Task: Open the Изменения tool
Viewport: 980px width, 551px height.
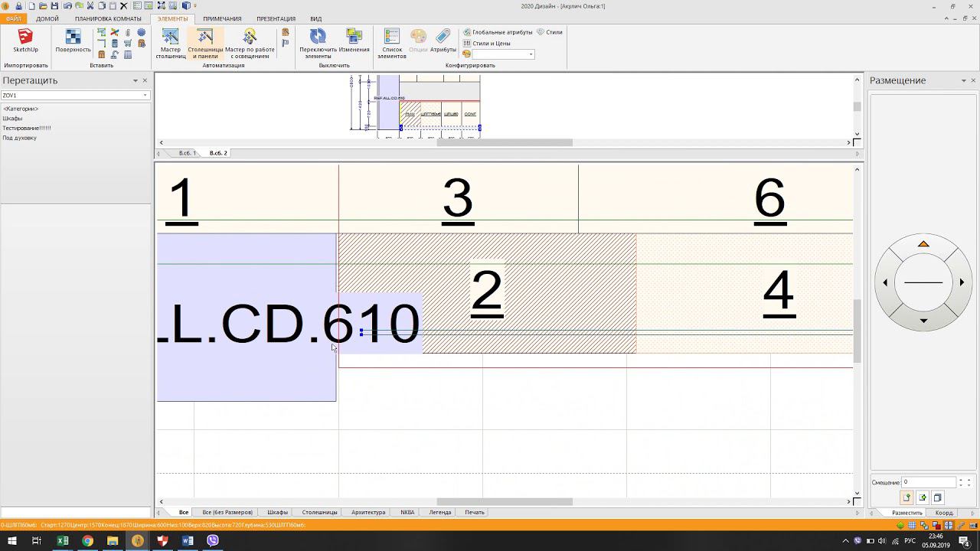Action: click(354, 41)
